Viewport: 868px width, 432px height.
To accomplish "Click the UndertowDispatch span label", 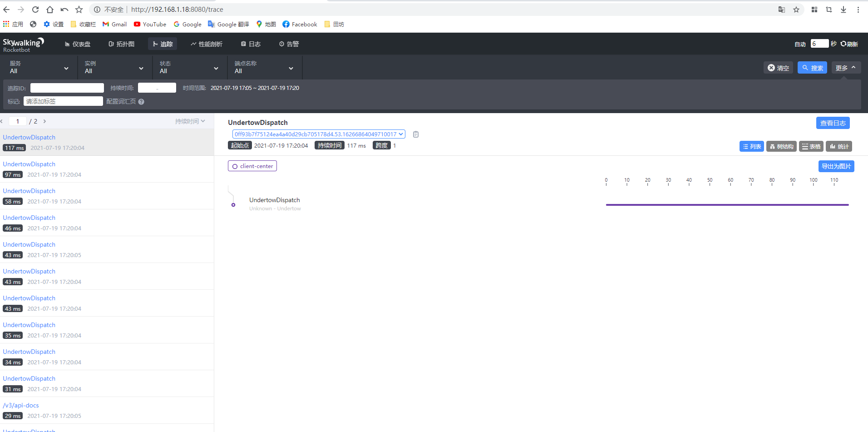I will pyautogui.click(x=274, y=200).
